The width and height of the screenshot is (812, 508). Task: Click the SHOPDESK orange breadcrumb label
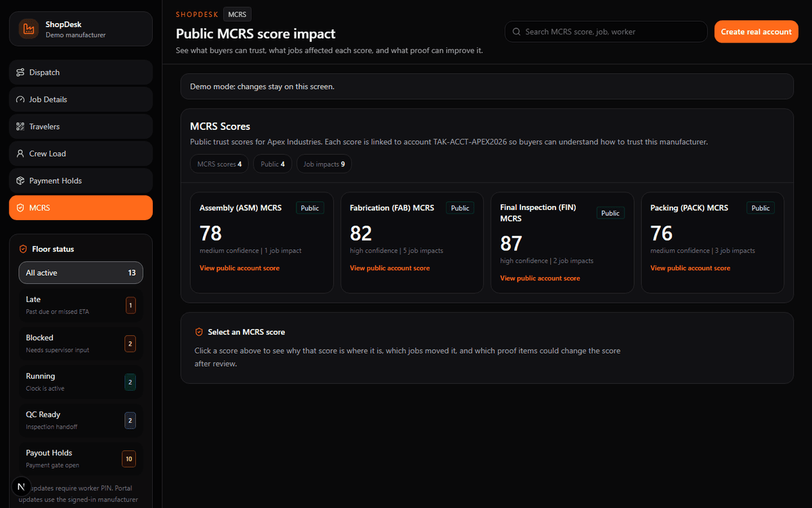pyautogui.click(x=197, y=14)
